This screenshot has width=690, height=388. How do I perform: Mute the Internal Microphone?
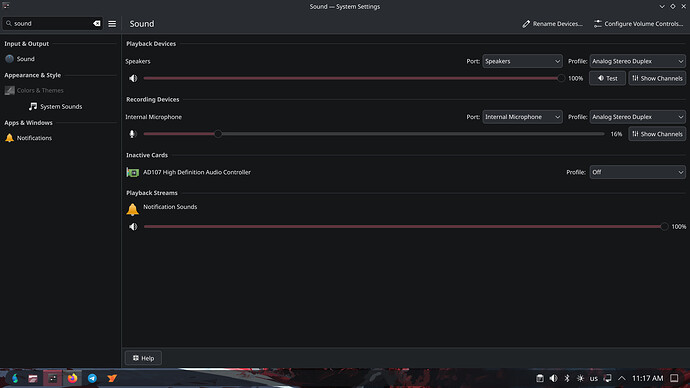tap(132, 134)
